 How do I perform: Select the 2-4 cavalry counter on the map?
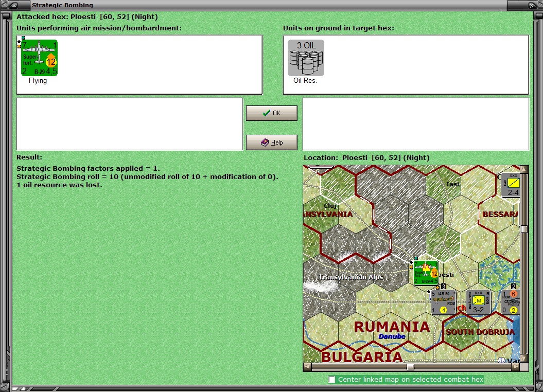click(511, 185)
